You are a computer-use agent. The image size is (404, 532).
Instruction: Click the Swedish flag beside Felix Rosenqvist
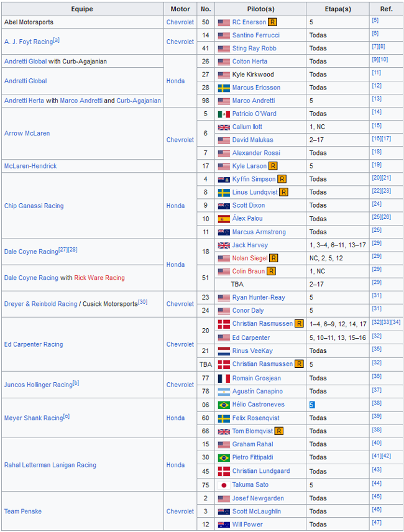point(224,419)
